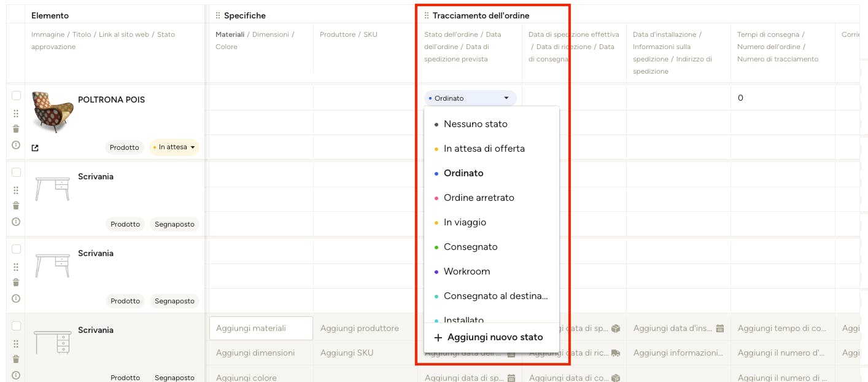Click the info icon of POLTRONA POIS row
This screenshot has height=382, width=868.
pos(16,145)
